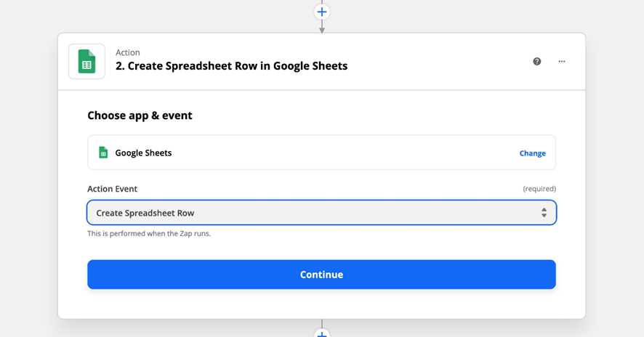Click the step title "2. Create Spreadsheet Row"

pyautogui.click(x=231, y=66)
